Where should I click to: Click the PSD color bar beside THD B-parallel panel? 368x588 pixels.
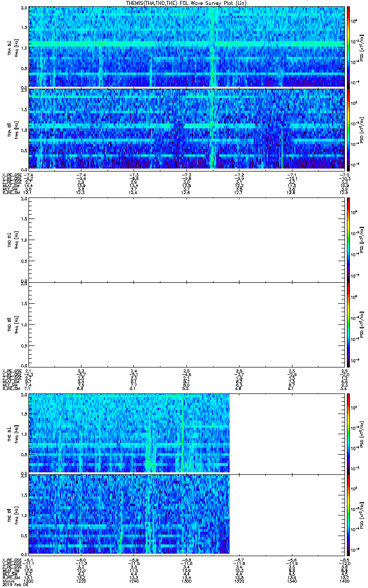click(349, 324)
